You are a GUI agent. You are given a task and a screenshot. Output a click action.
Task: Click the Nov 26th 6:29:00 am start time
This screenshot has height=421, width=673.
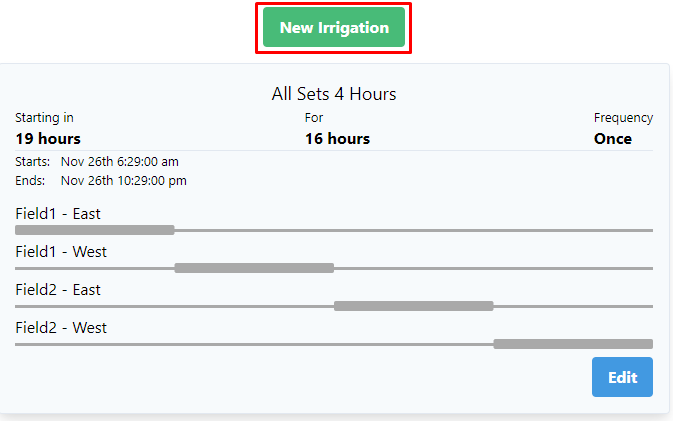click(x=120, y=162)
